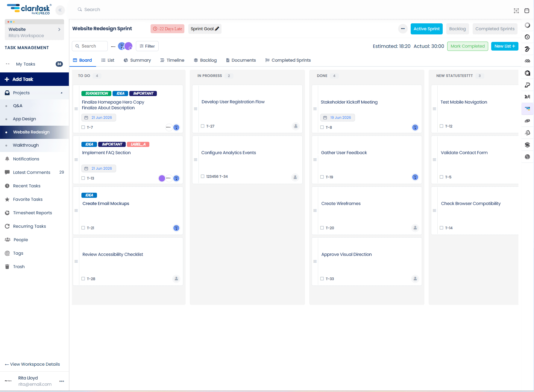Collapse the Projects list arrow
This screenshot has width=534, height=392.
(62, 93)
